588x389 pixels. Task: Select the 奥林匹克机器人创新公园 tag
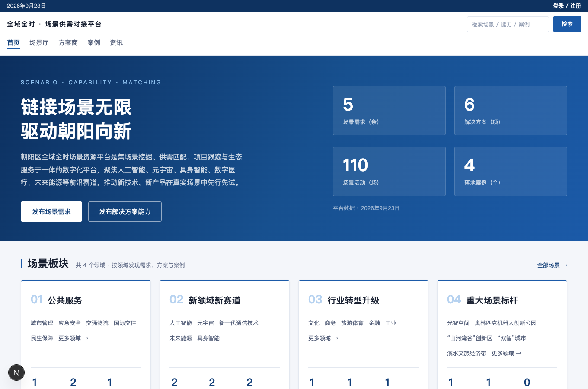(x=505, y=323)
